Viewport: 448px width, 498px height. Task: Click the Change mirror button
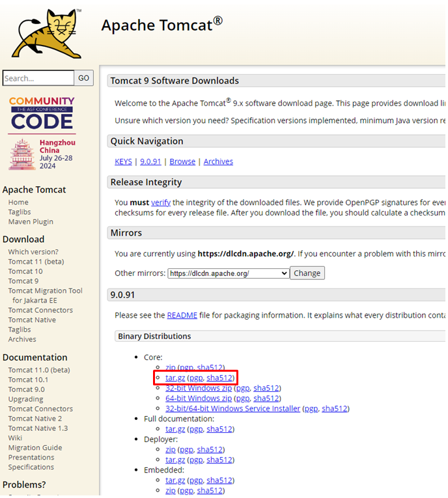pos(307,273)
